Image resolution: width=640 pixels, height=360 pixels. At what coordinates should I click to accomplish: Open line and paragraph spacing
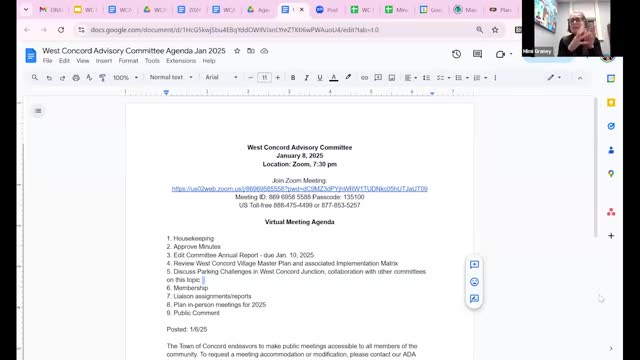(426, 78)
